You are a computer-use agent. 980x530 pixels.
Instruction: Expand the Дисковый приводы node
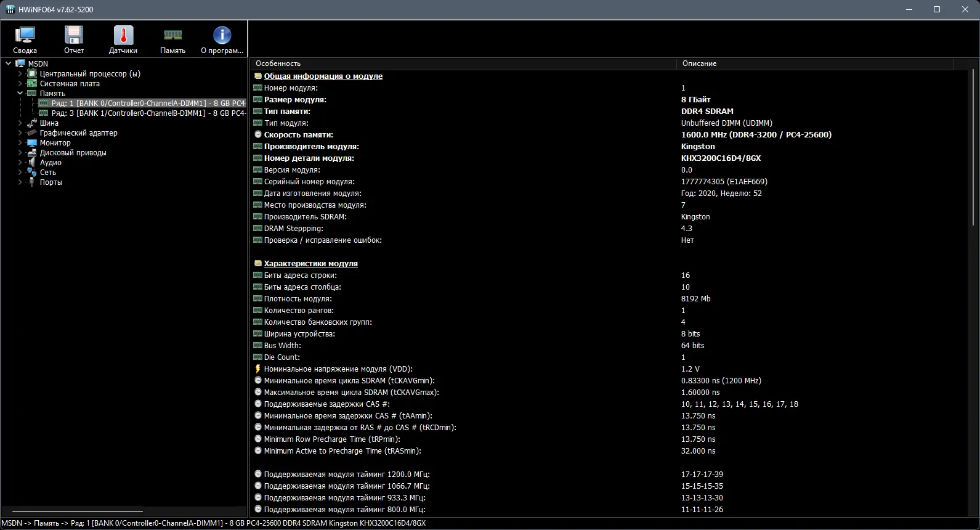pos(20,153)
